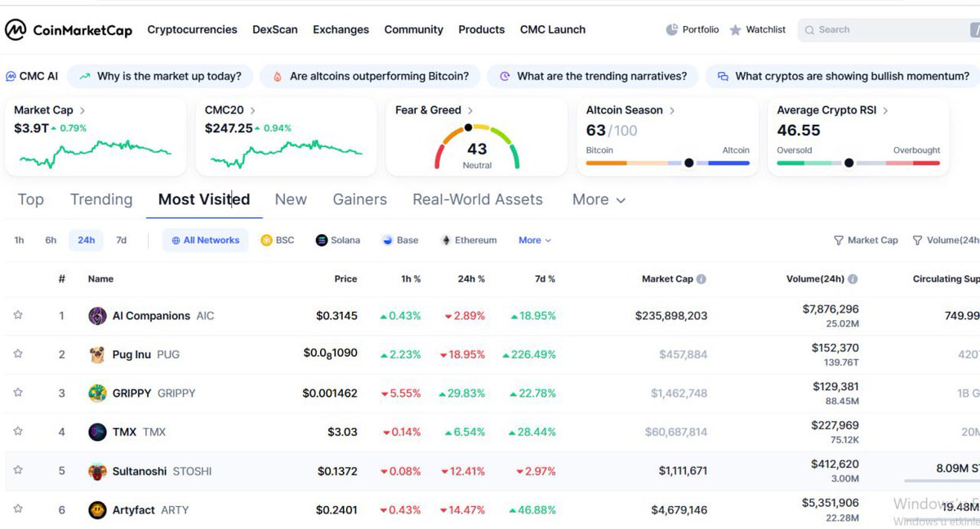Viewport: 980px width, 529px height.
Task: Select the 7d timeframe
Action: click(121, 240)
